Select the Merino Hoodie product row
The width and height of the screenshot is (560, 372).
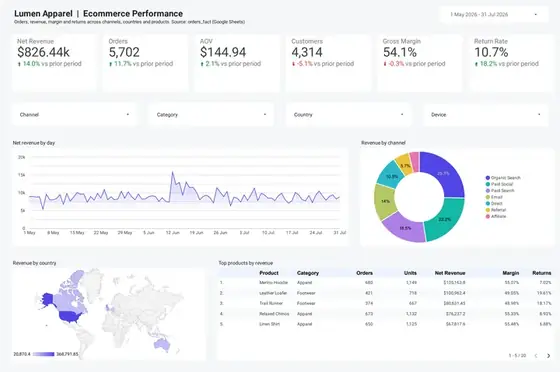(385, 282)
